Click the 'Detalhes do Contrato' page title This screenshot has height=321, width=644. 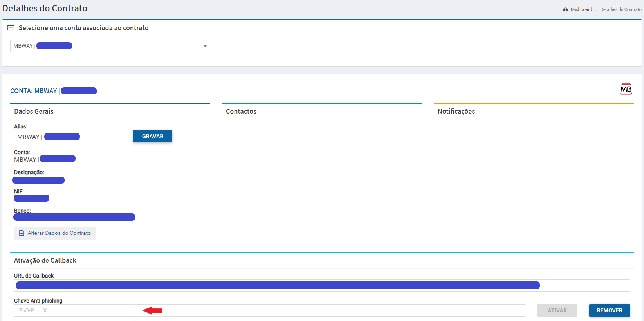click(x=45, y=8)
